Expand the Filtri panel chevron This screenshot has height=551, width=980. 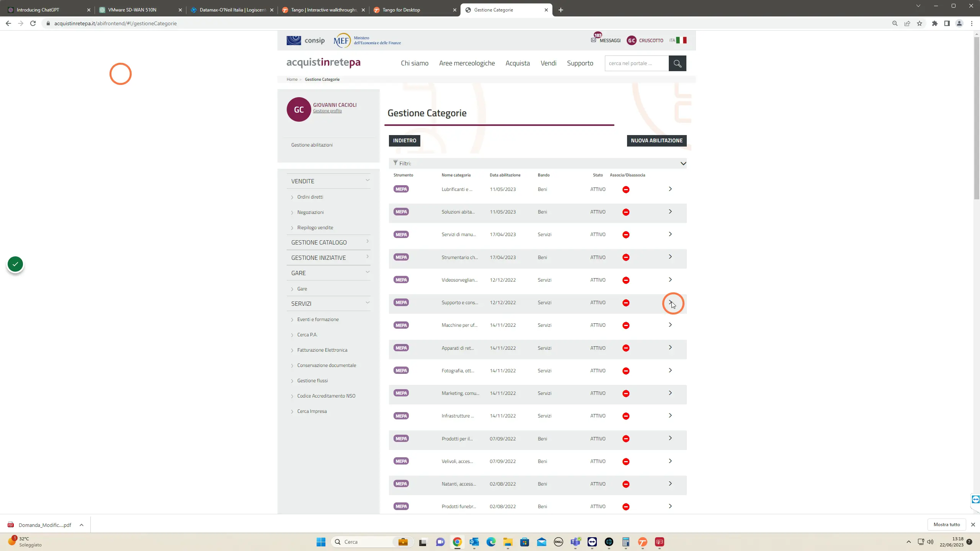(683, 163)
